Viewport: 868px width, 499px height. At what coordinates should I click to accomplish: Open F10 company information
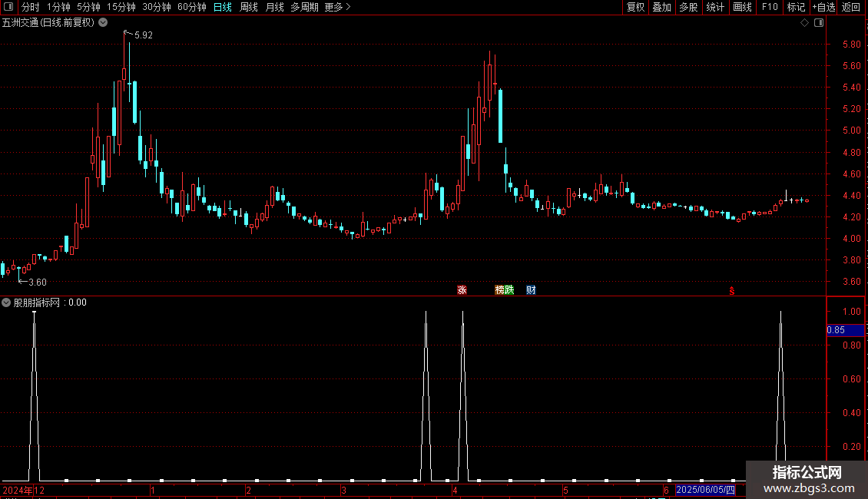tap(770, 7)
